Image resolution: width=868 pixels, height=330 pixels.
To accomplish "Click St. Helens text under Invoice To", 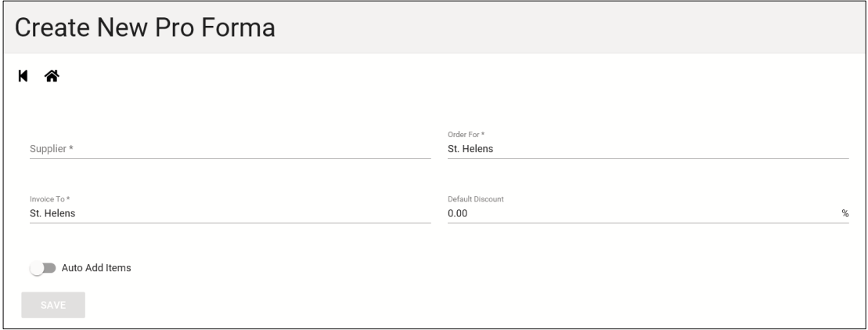I will pos(52,213).
